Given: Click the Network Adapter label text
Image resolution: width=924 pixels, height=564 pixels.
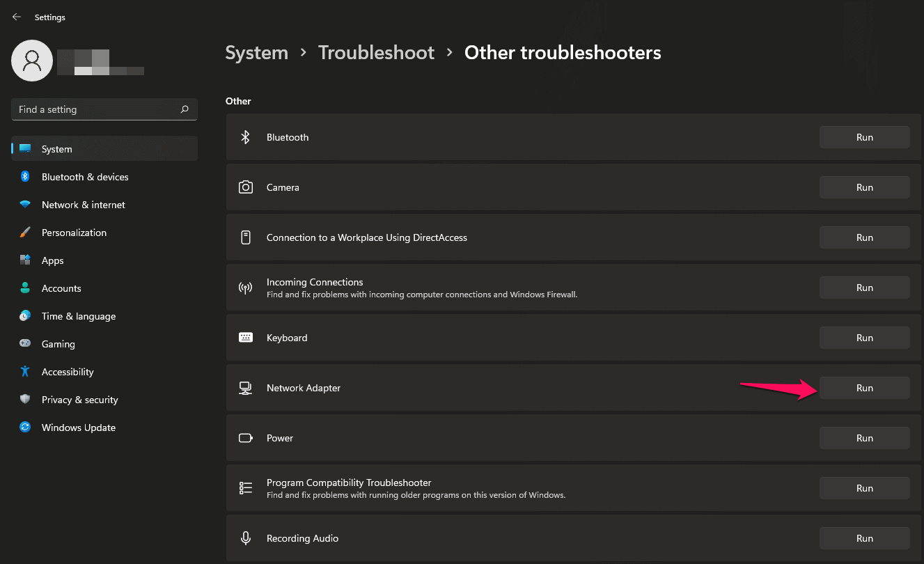Looking at the screenshot, I should point(304,388).
